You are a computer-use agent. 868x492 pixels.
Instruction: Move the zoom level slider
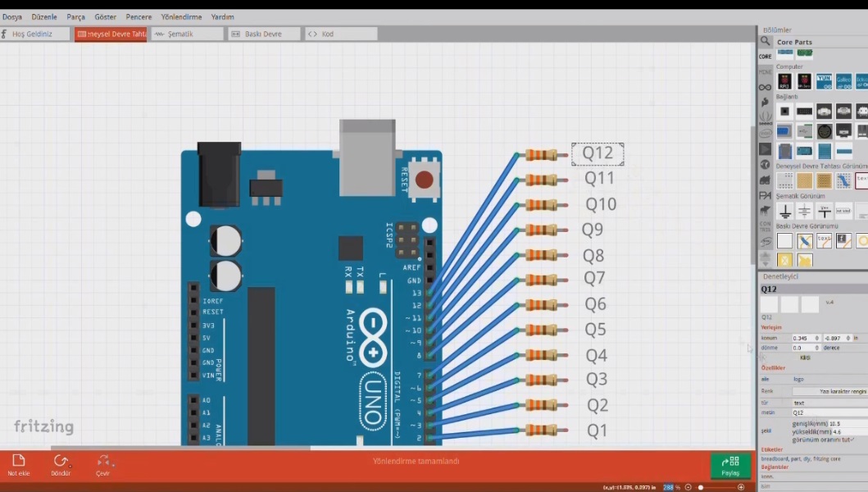[x=701, y=487]
